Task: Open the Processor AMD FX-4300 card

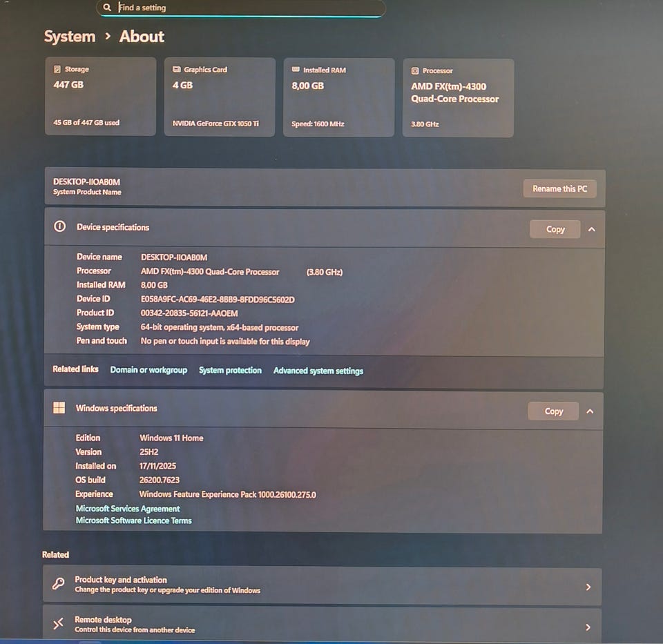Action: (458, 98)
